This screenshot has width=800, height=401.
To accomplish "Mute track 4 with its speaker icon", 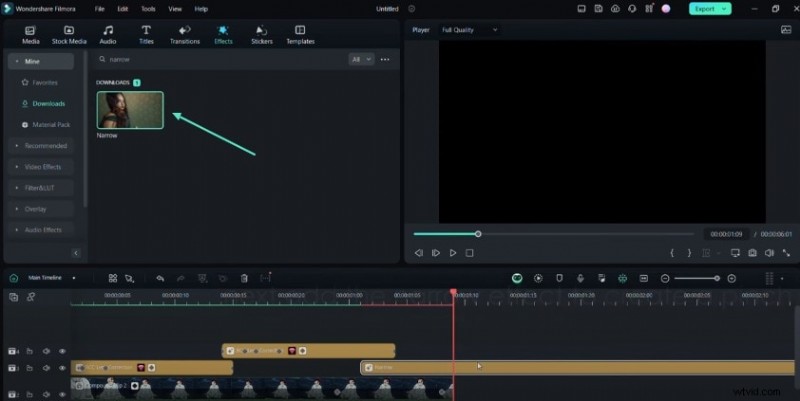I will point(46,351).
